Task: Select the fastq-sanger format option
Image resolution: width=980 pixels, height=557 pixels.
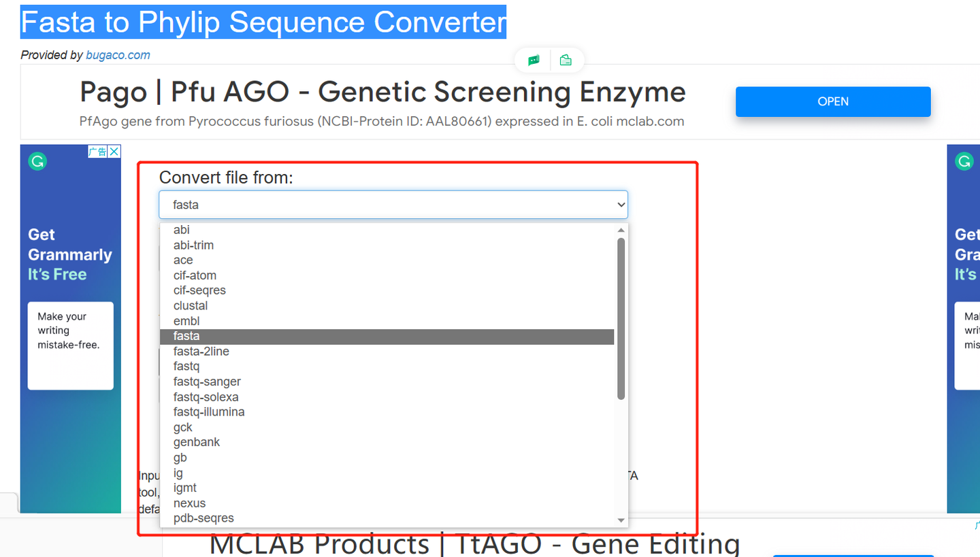Action: [207, 382]
